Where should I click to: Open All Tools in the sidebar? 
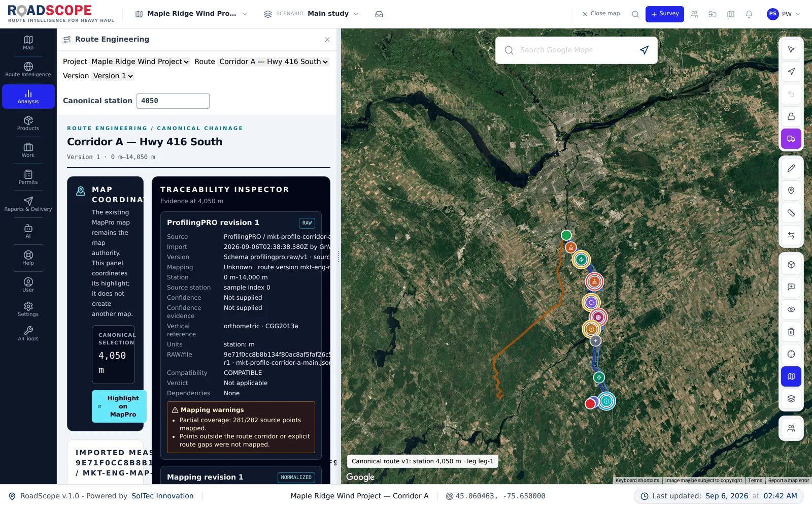28,334
